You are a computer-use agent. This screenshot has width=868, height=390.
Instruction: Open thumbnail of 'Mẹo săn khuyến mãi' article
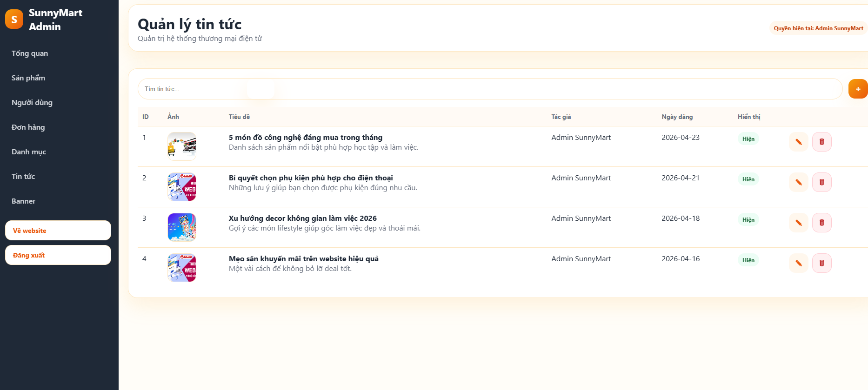click(182, 268)
